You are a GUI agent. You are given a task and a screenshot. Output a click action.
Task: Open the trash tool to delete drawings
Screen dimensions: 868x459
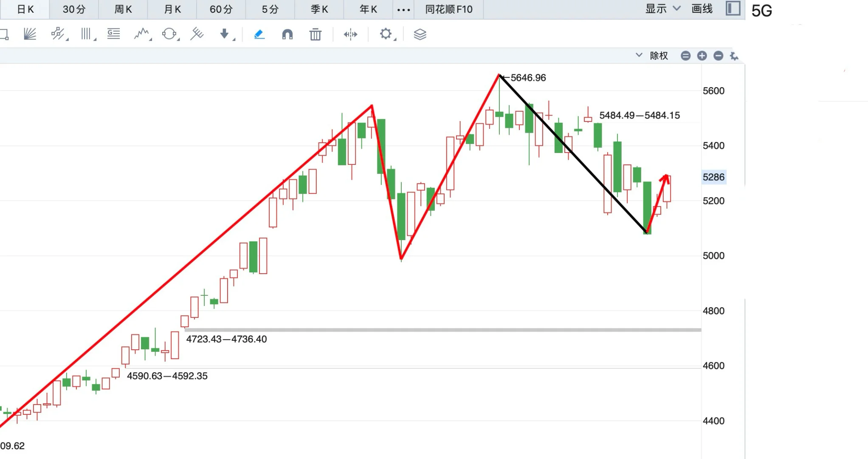tap(315, 34)
